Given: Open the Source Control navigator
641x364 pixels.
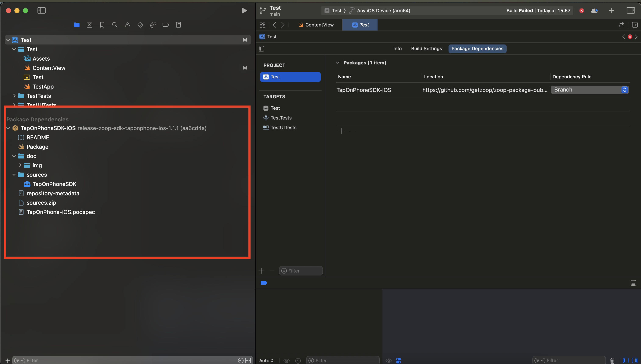Looking at the screenshot, I should [89, 25].
